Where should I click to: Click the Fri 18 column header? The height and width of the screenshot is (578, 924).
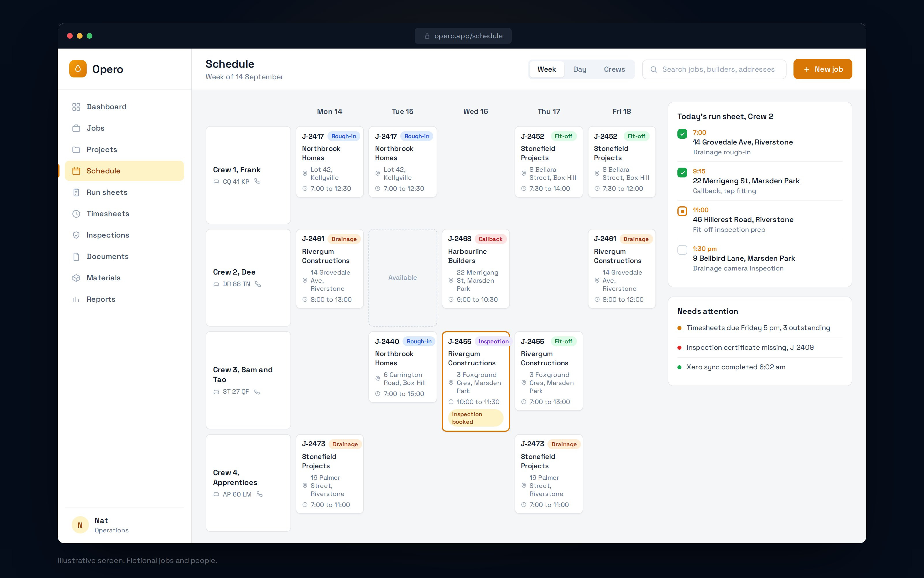pos(622,111)
